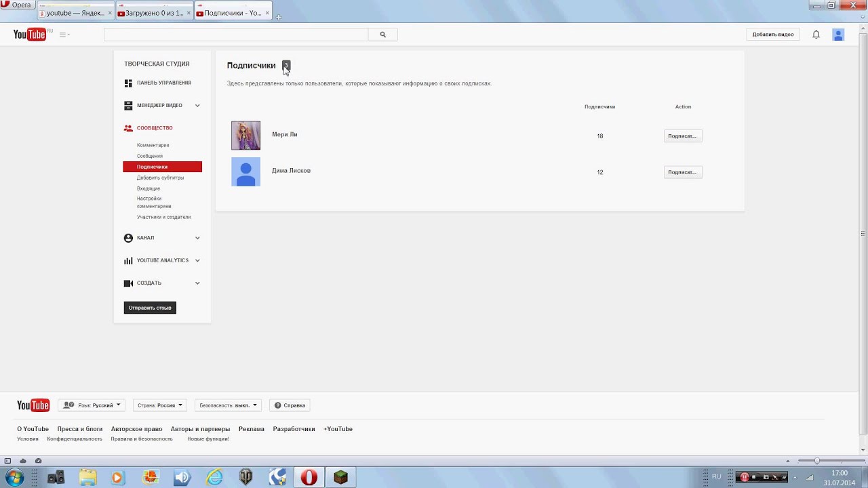The height and width of the screenshot is (488, 868).
Task: Click the 'Подписчики' column header
Action: click(599, 107)
